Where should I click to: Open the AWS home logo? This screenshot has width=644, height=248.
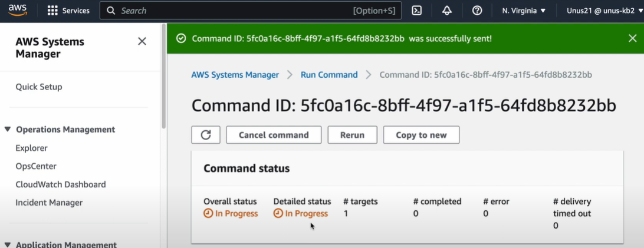[18, 10]
